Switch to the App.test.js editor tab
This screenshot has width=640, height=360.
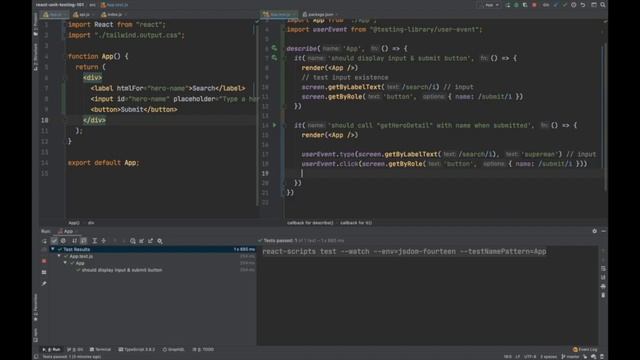pyautogui.click(x=279, y=14)
